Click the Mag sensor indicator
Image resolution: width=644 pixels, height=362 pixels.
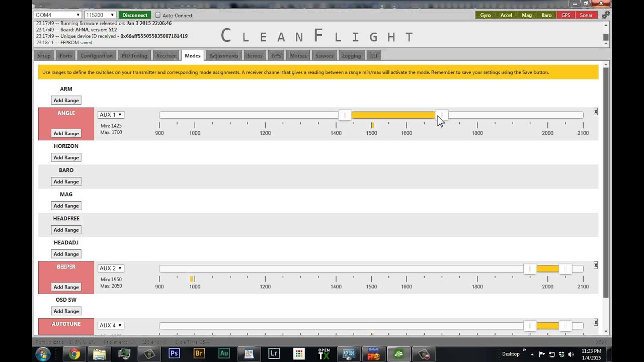pyautogui.click(x=527, y=15)
